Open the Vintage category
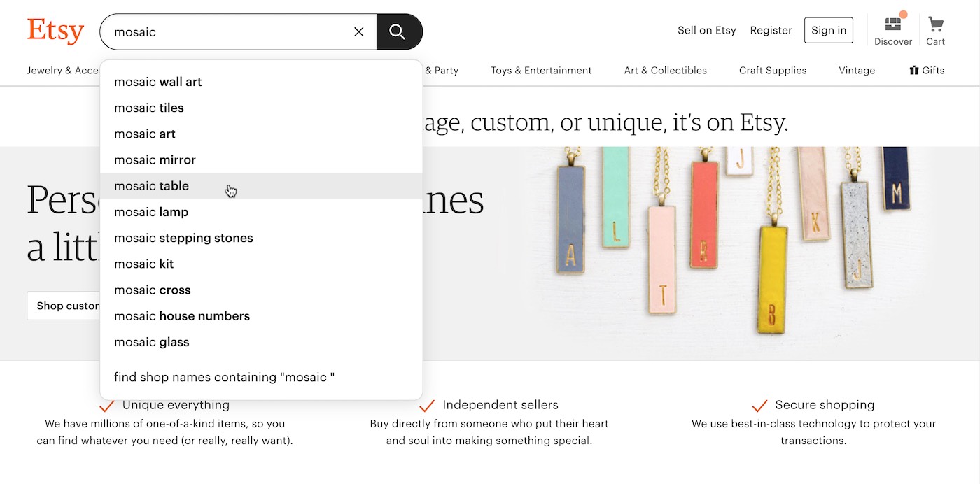 (x=857, y=71)
